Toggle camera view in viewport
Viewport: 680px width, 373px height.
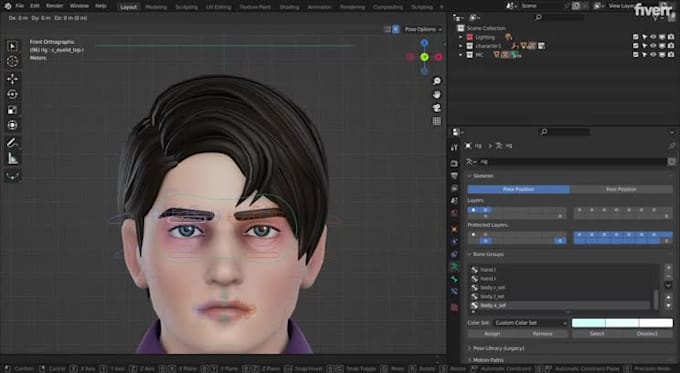click(437, 108)
